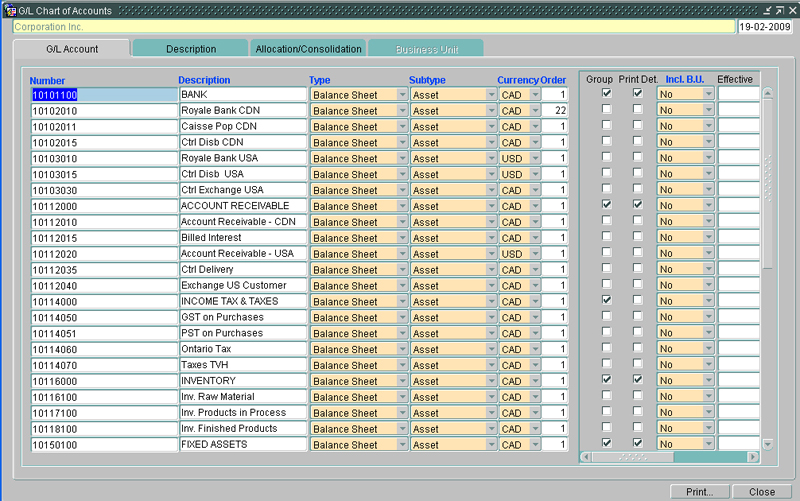Click the Close button
Screen dimensions: 800x501
(762, 492)
